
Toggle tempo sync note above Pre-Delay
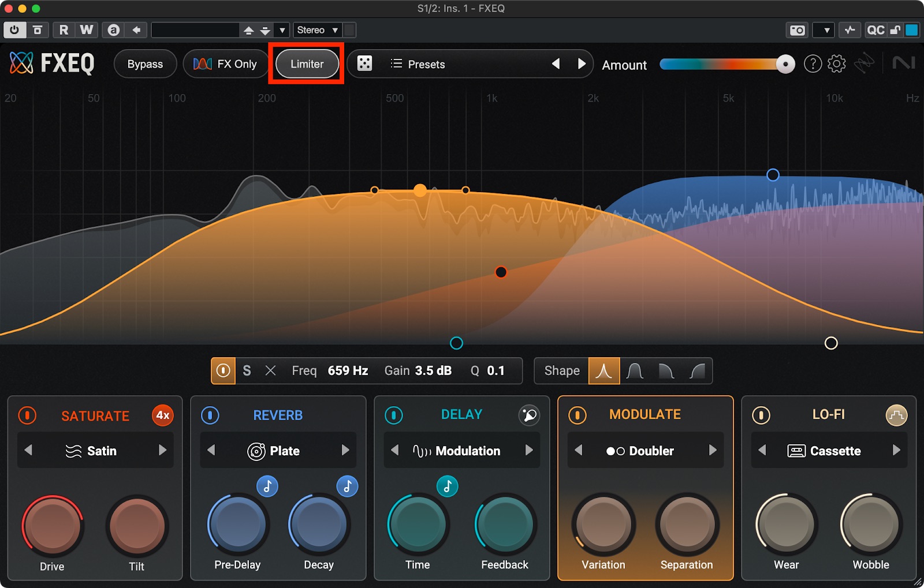pos(267,486)
